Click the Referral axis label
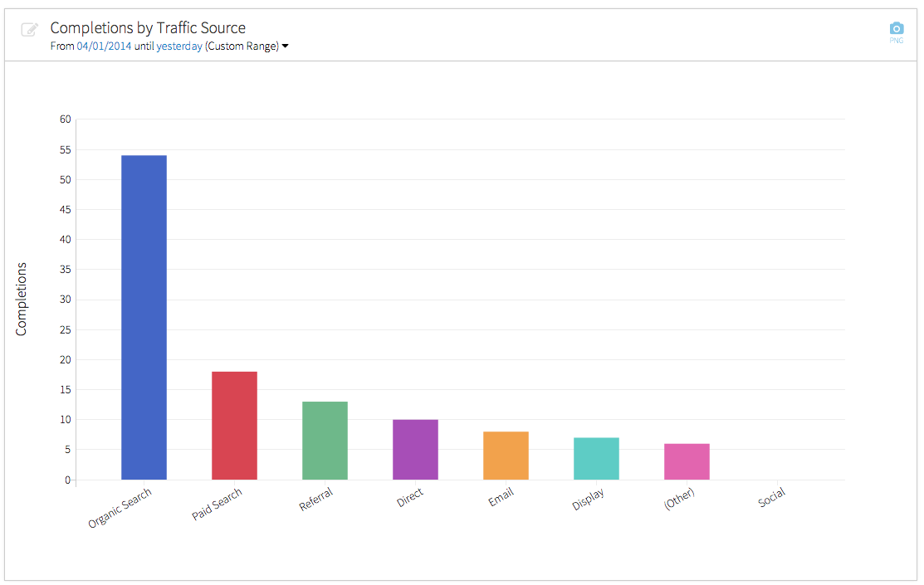 (316, 500)
